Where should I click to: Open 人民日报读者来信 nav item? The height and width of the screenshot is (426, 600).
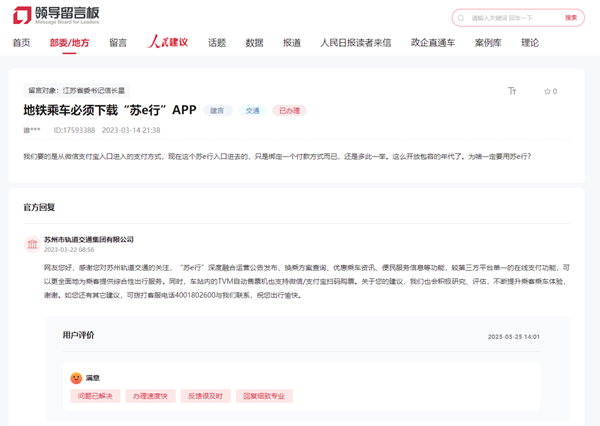[356, 42]
